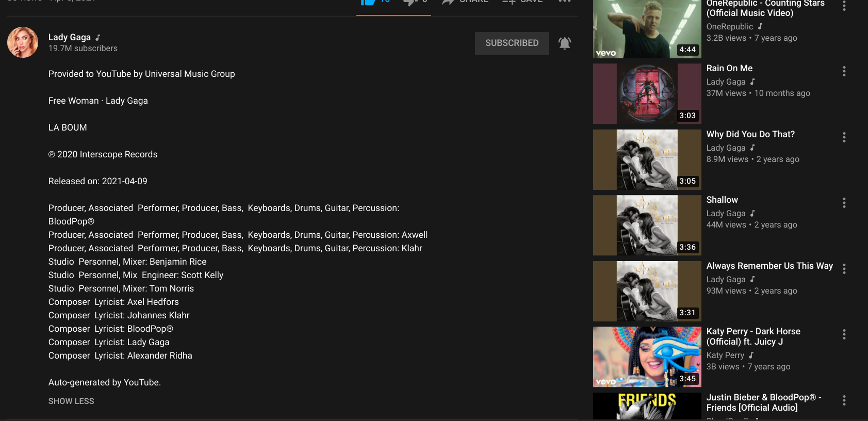Click '93M views • 2 years ago' text

752,291
